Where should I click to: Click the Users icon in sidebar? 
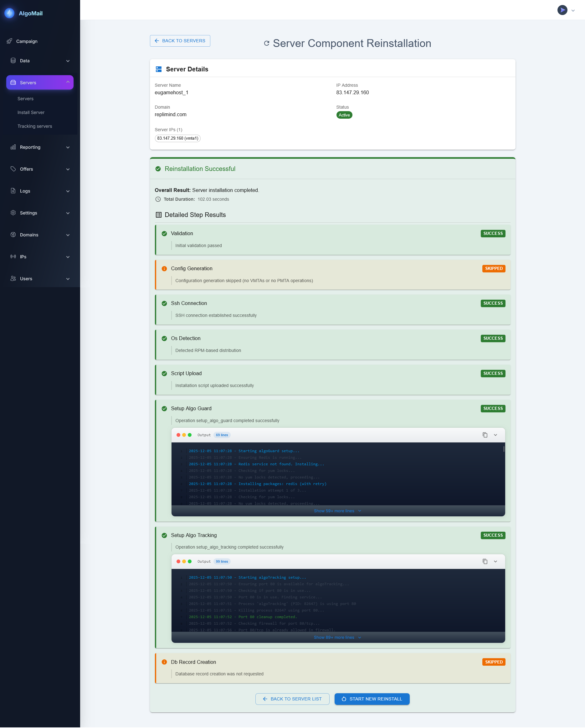click(13, 278)
